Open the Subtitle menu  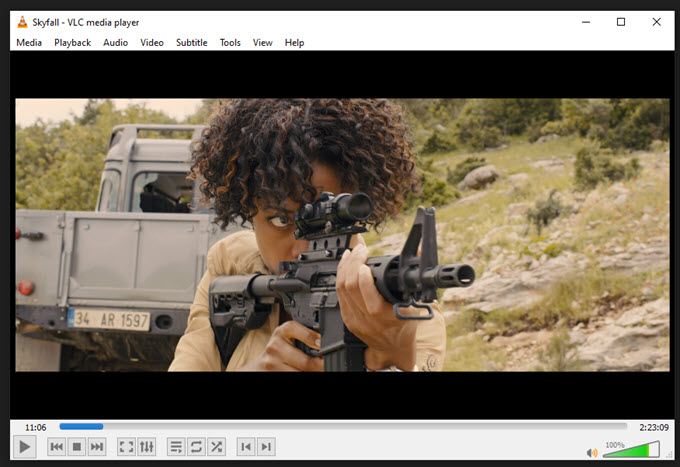coord(191,42)
